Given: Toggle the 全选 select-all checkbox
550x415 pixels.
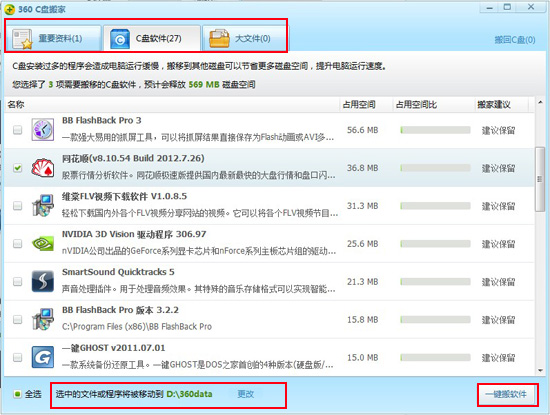Looking at the screenshot, I should (x=17, y=394).
